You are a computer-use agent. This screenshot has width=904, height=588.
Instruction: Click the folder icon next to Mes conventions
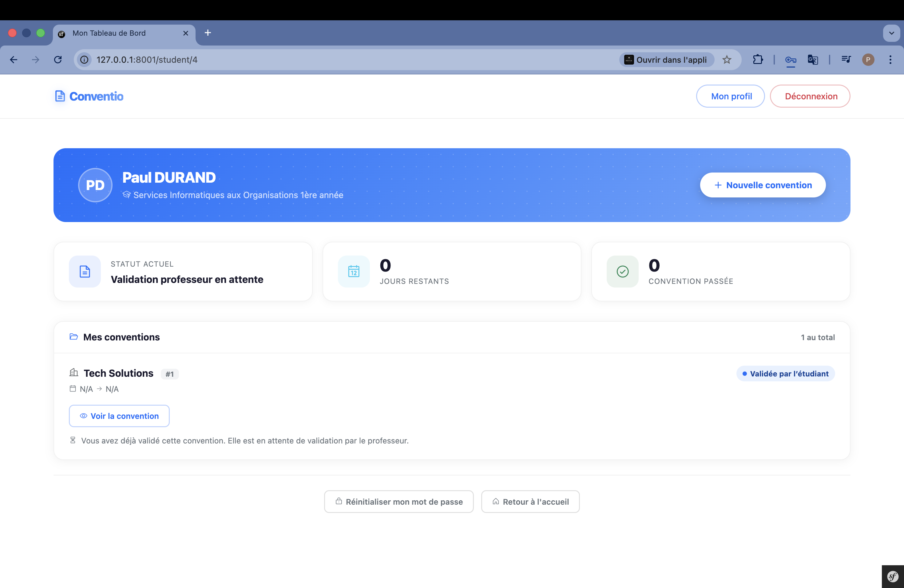(x=73, y=336)
